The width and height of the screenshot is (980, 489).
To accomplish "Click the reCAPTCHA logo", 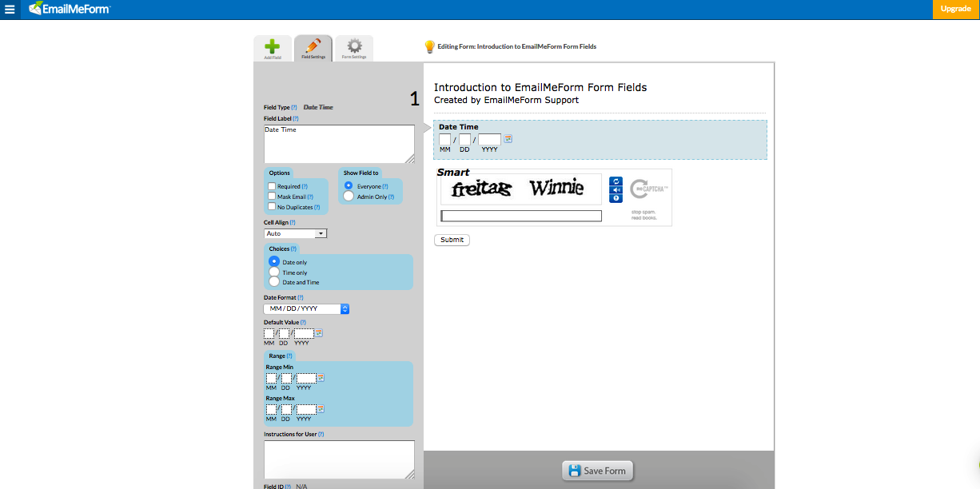I will click(x=648, y=189).
